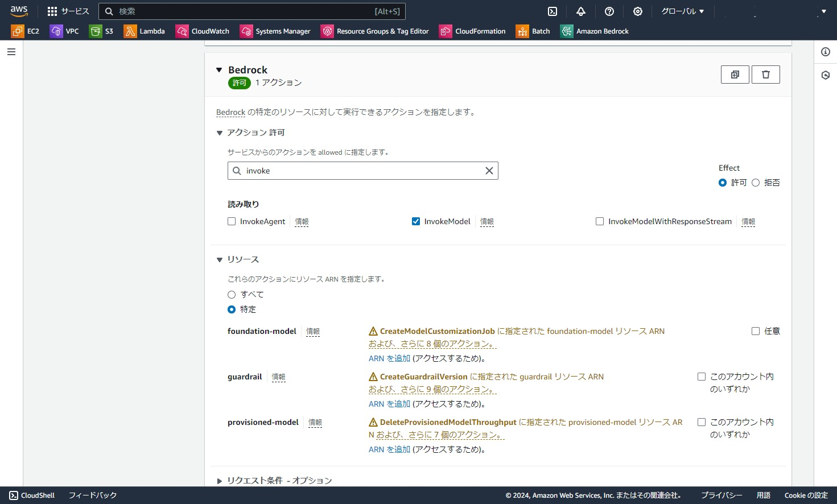Check the InvokeAgent checkbox
Viewport: 837px width, 504px height.
pyautogui.click(x=232, y=221)
